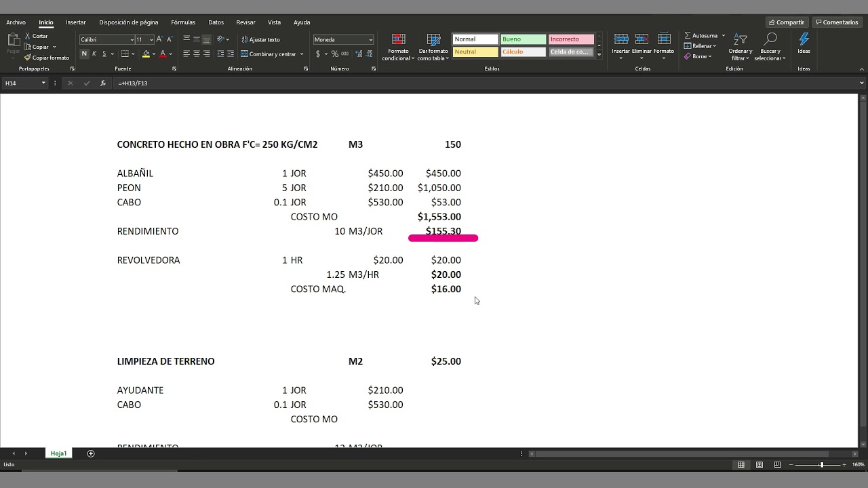The image size is (868, 488).
Task: Click the text orientation icon
Action: point(221,39)
